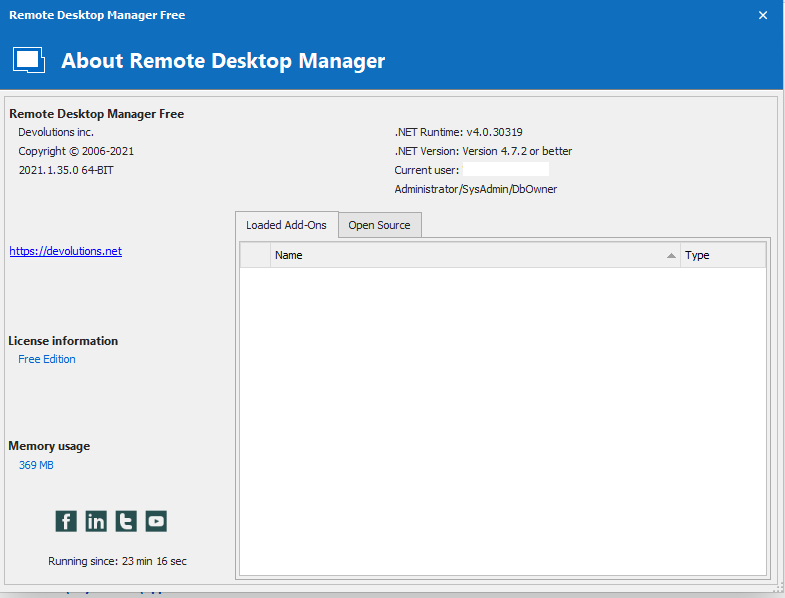Click the .NET Version 4.7.2 or better text
The image size is (785, 598).
coord(483,151)
